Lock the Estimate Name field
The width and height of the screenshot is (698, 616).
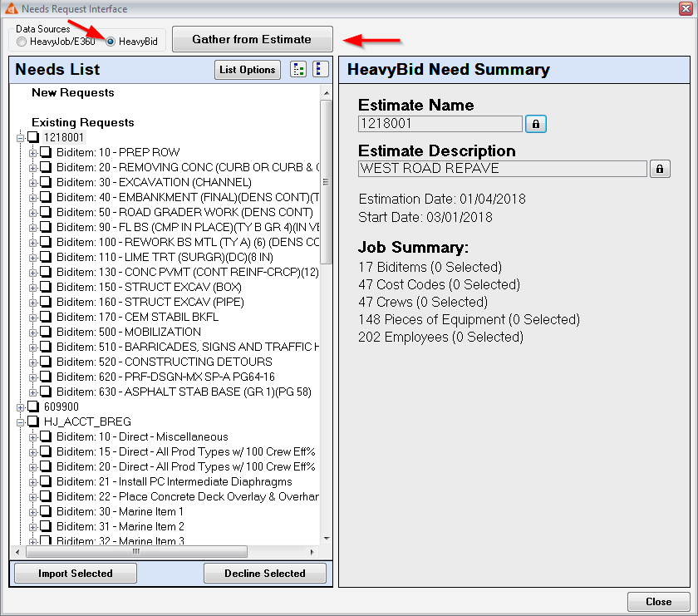(x=535, y=123)
